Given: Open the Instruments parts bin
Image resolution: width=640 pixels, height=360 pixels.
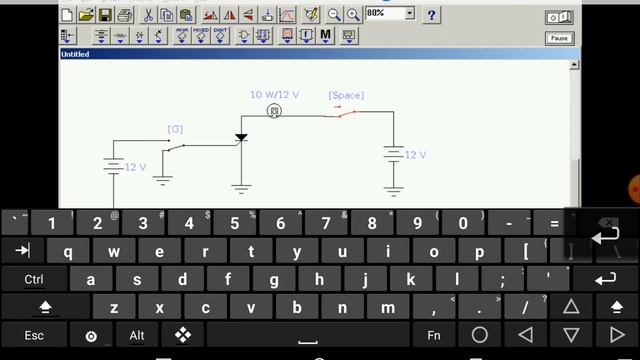Looking at the screenshot, I should (x=349, y=36).
